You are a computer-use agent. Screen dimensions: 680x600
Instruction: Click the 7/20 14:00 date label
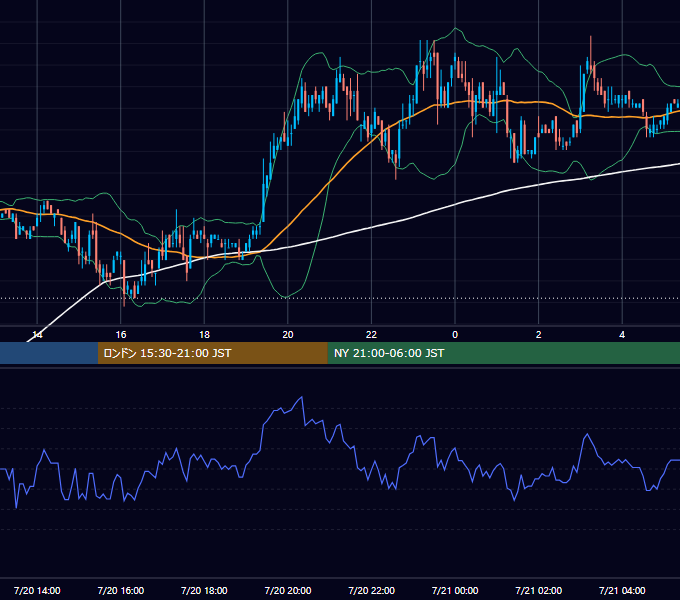coord(37,590)
